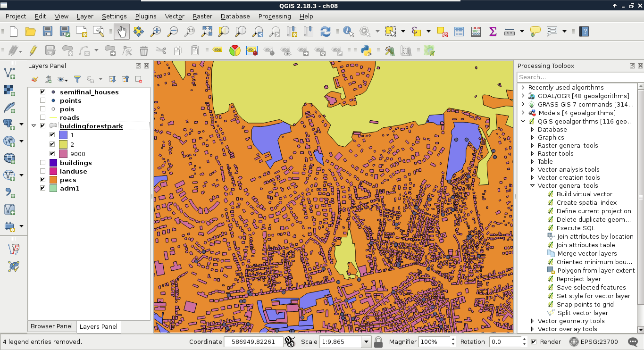
Task: Enable the roads layer checkbox
Action: (43, 117)
